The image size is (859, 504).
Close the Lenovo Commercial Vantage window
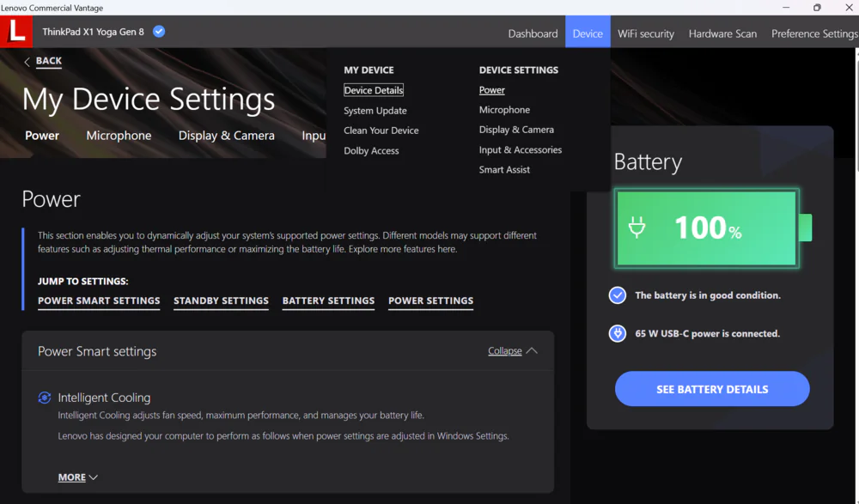(849, 8)
